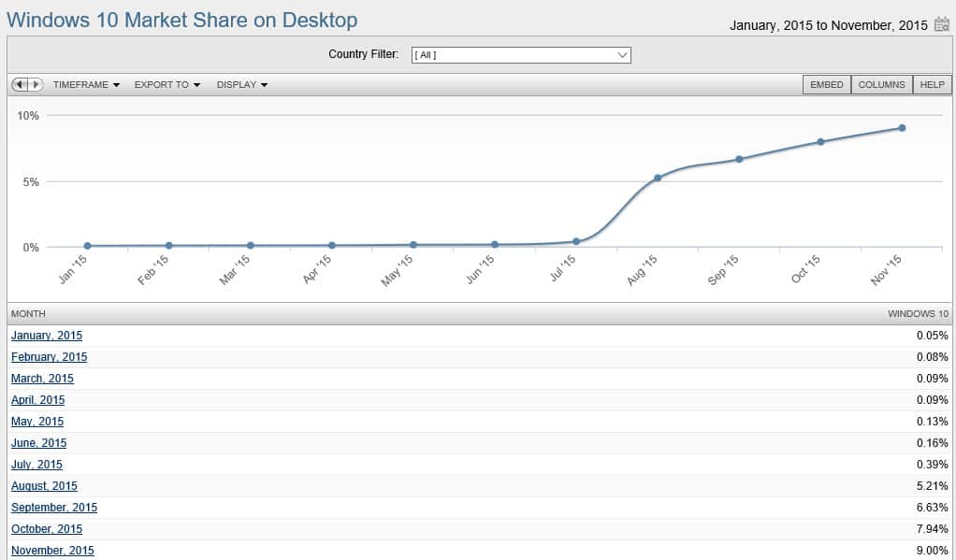Open the October, 2015 link
The width and height of the screenshot is (956, 560).
[47, 529]
